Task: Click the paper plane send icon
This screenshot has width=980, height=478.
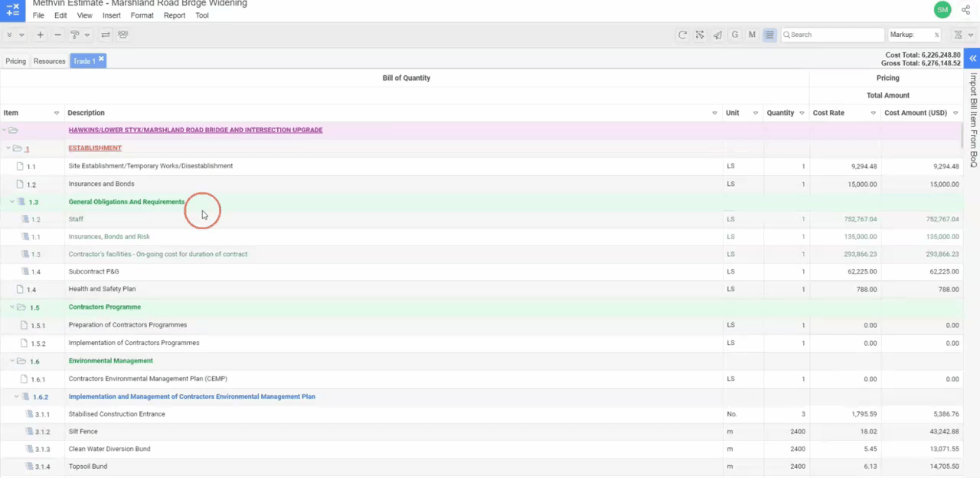Action: (x=717, y=35)
